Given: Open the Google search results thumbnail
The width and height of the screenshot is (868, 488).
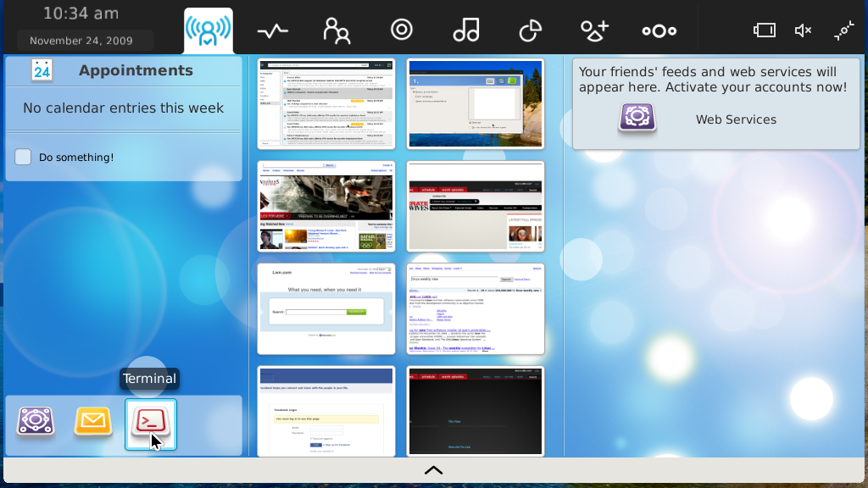Looking at the screenshot, I should coord(476,308).
